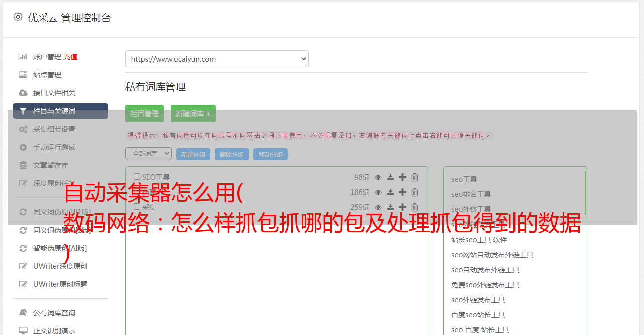Viewport: 644px width, 335px height.
Task: Click the gear icon beside 优采云 管理控制台
Action: [x=18, y=17]
